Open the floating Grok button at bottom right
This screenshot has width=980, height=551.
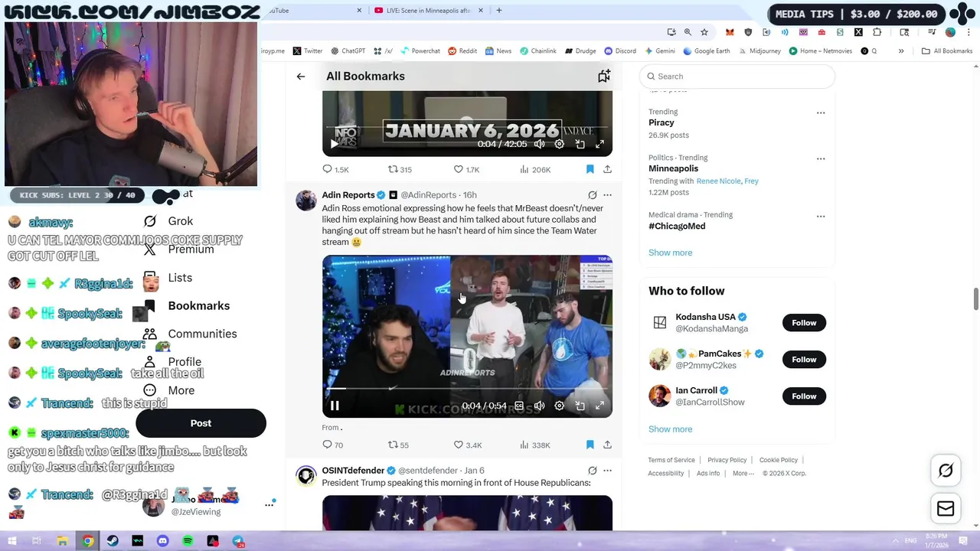(x=946, y=471)
